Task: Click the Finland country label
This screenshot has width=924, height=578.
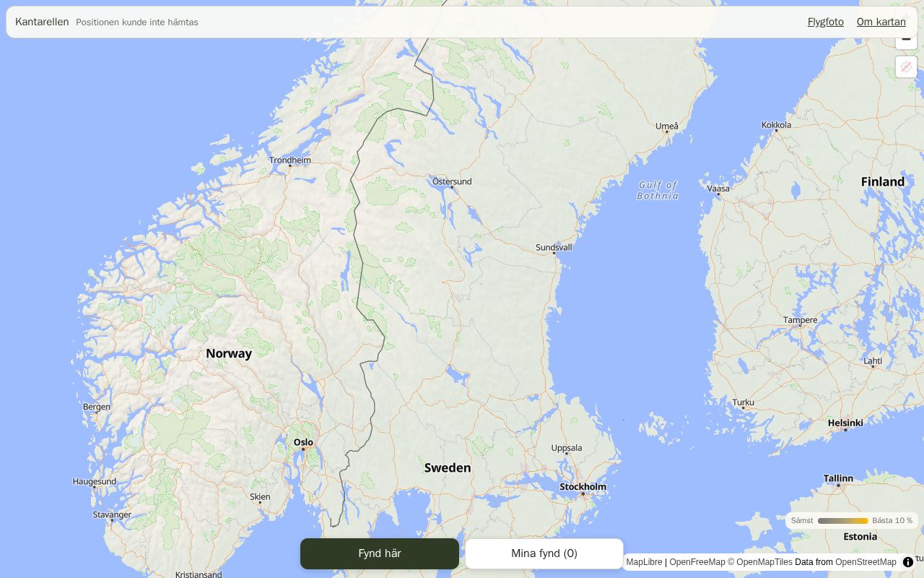Action: 883,181
